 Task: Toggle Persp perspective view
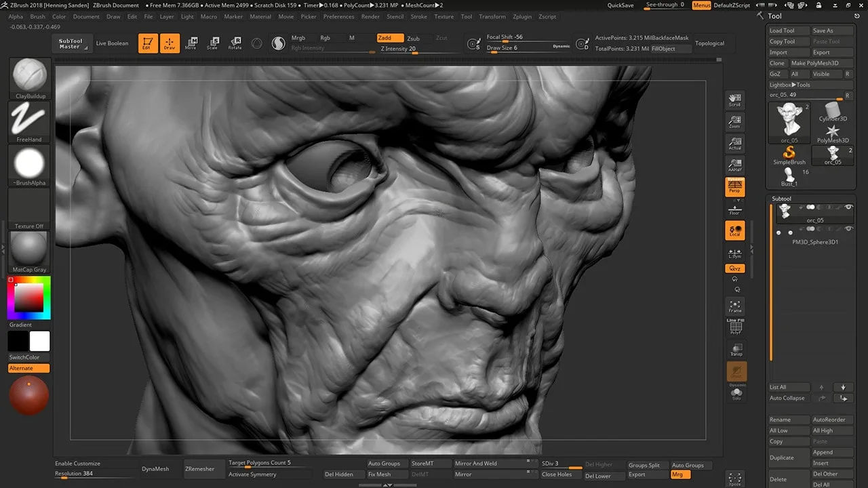[735, 187]
